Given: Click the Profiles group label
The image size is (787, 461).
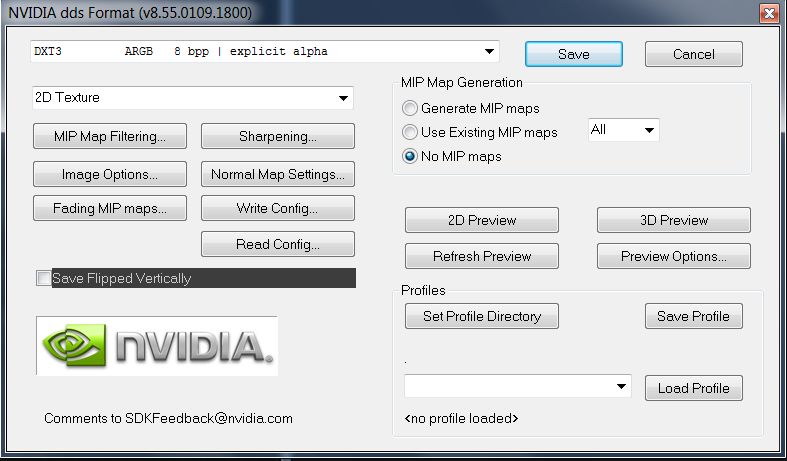Looking at the screenshot, I should 423,290.
